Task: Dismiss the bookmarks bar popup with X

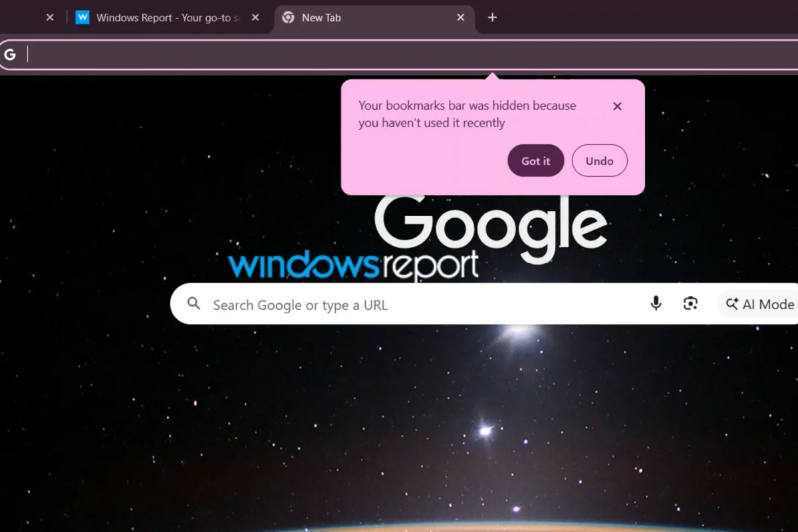Action: [617, 106]
